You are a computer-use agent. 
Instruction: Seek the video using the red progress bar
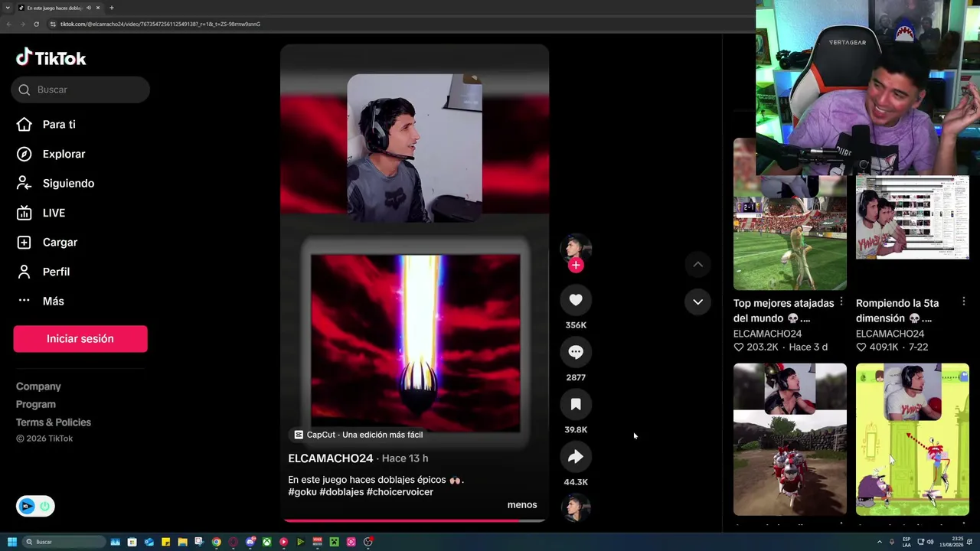pos(414,520)
